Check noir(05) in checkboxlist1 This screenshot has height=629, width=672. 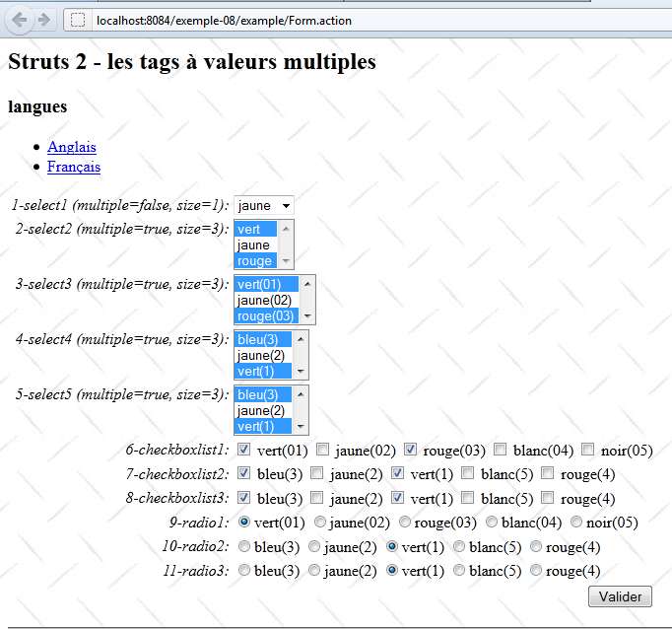(587, 450)
